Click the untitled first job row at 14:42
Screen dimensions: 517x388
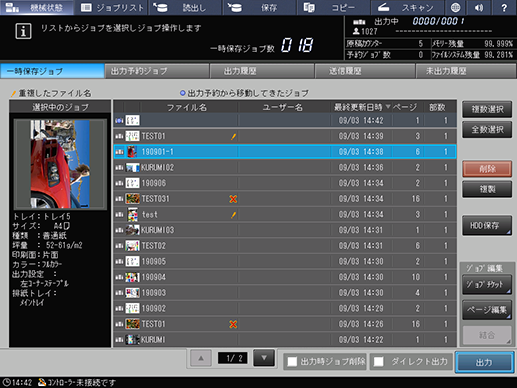point(285,120)
